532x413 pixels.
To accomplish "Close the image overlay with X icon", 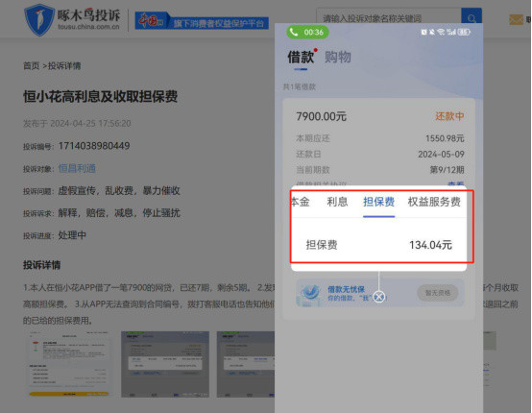I will click(x=379, y=297).
